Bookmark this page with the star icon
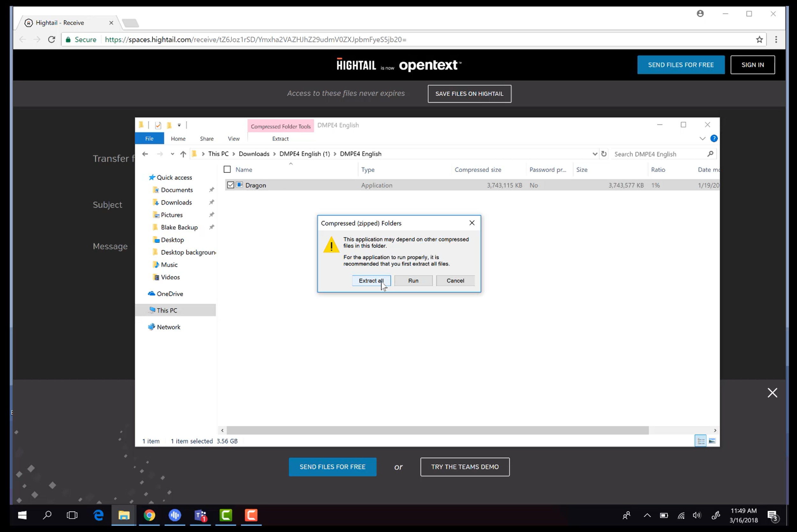The image size is (797, 532). (x=759, y=39)
